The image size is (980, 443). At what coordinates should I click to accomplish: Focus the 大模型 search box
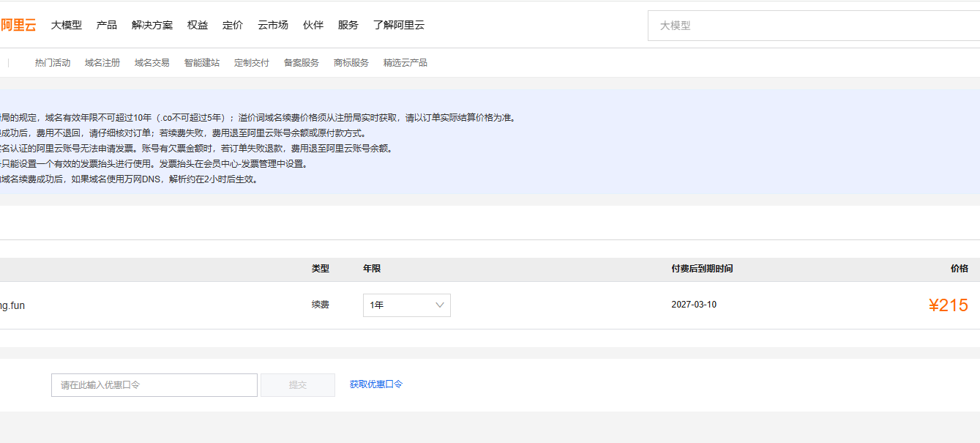(814, 26)
